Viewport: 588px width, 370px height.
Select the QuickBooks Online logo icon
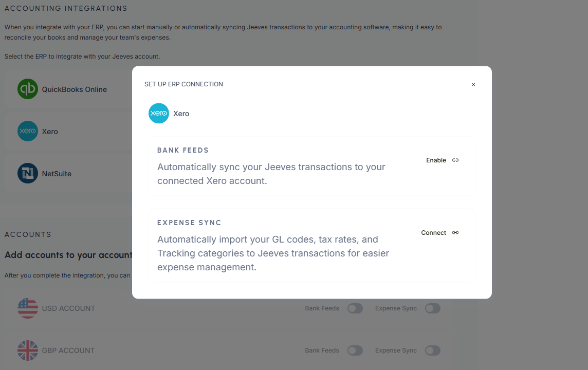[28, 89]
